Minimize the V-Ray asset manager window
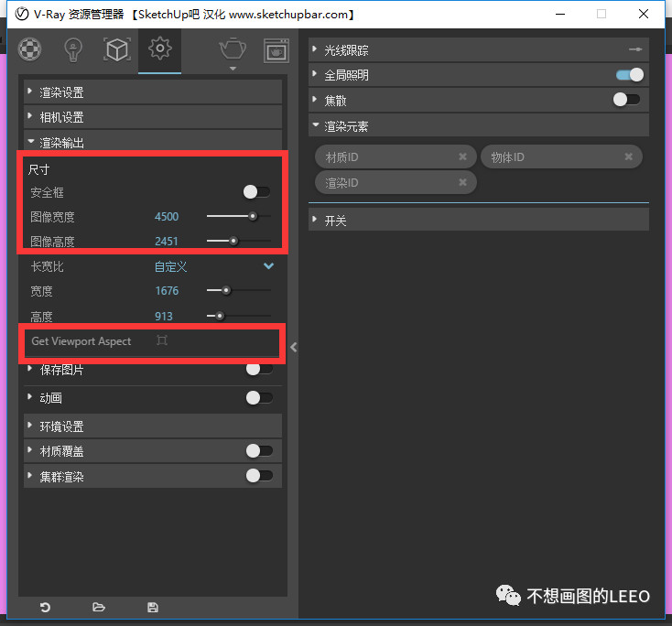The height and width of the screenshot is (626, 672). click(560, 14)
